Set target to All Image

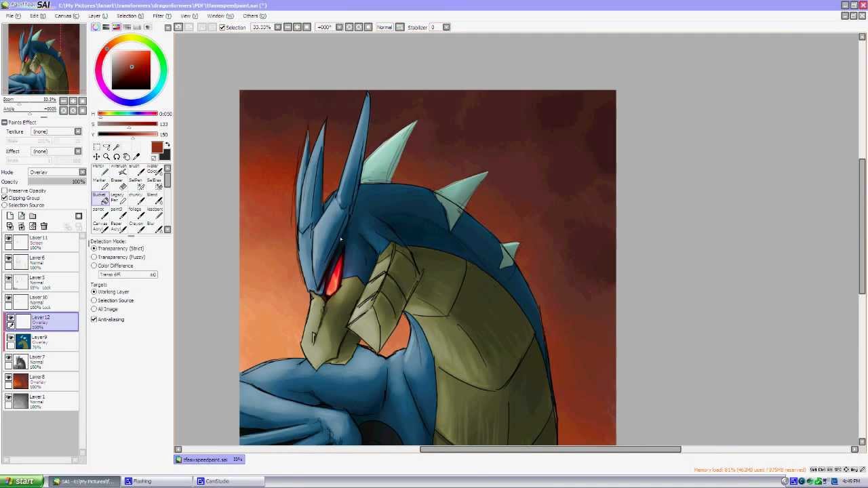pyautogui.click(x=94, y=309)
